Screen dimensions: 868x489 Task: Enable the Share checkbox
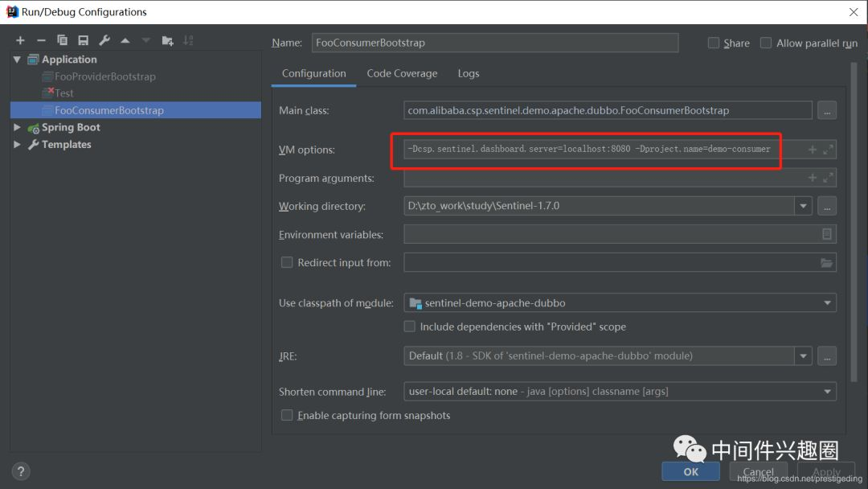714,43
